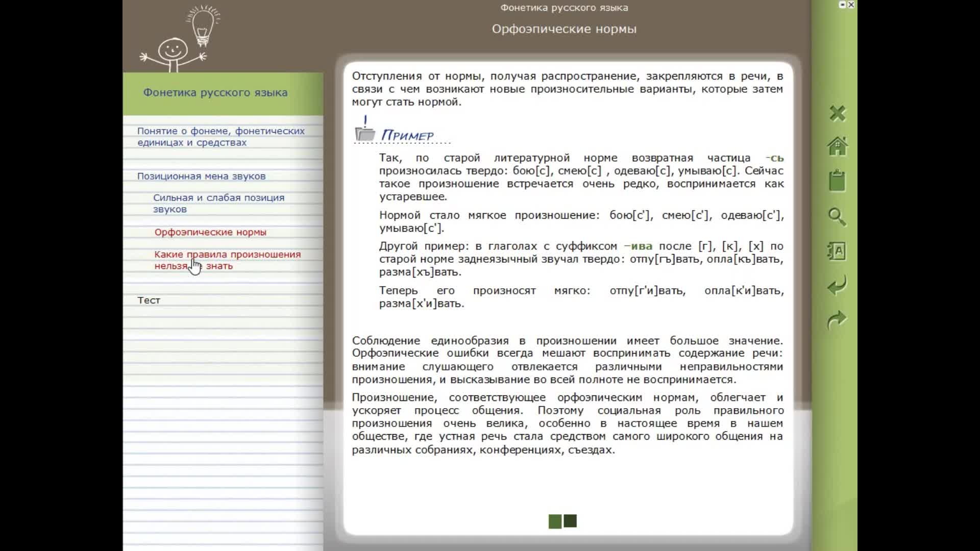980x551 pixels.
Task: Open the Тест item in contents
Action: tap(149, 300)
